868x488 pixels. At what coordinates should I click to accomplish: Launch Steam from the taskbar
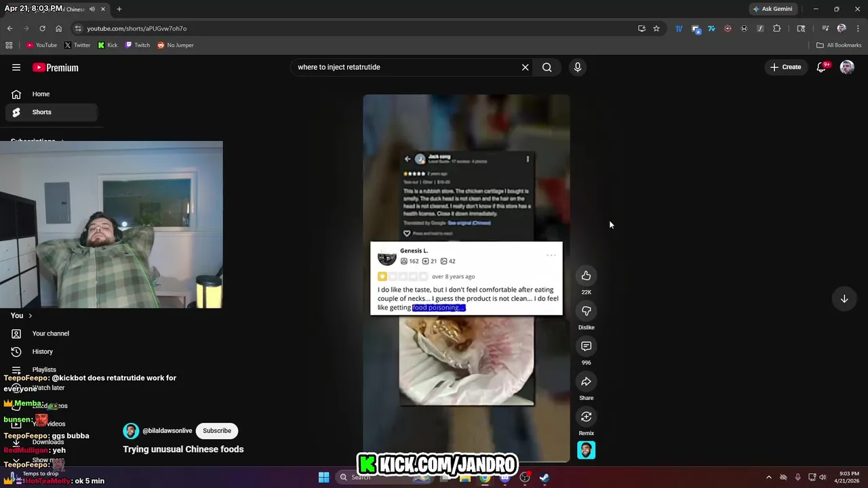coord(544,477)
